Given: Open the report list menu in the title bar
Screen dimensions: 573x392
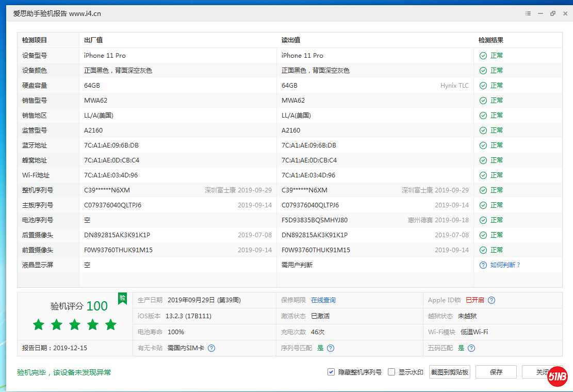Looking at the screenshot, I should point(528,13).
